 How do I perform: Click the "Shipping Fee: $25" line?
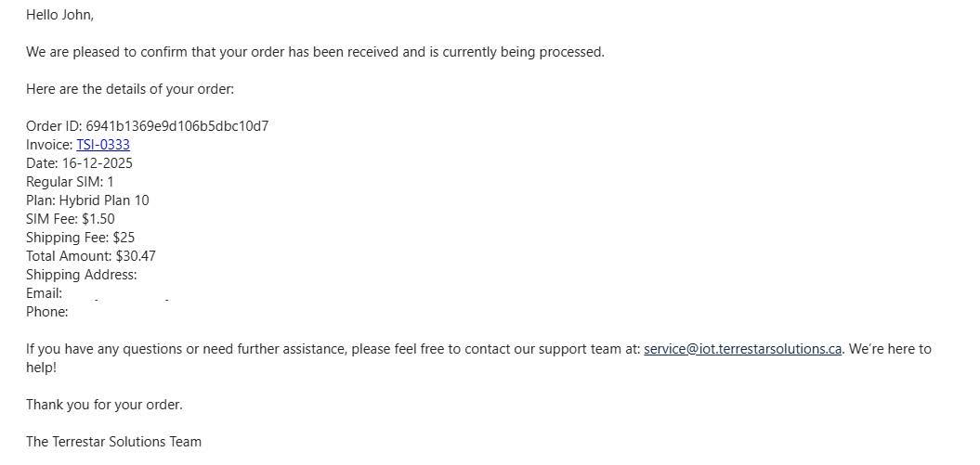tap(80, 238)
